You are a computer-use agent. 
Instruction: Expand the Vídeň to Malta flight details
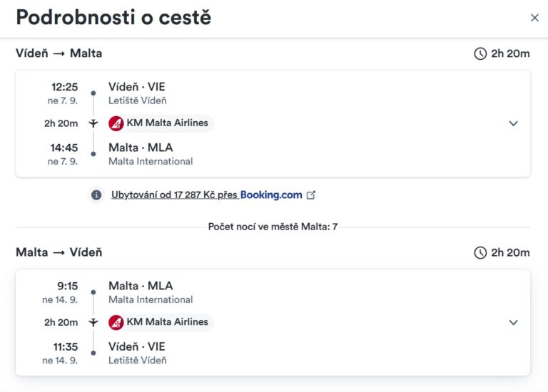(513, 123)
